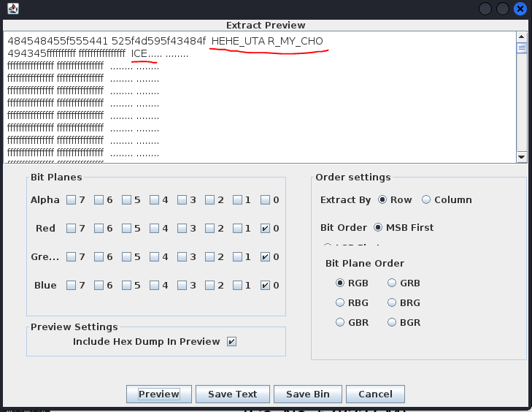Uncheck Green bit plane 0

[265, 257]
